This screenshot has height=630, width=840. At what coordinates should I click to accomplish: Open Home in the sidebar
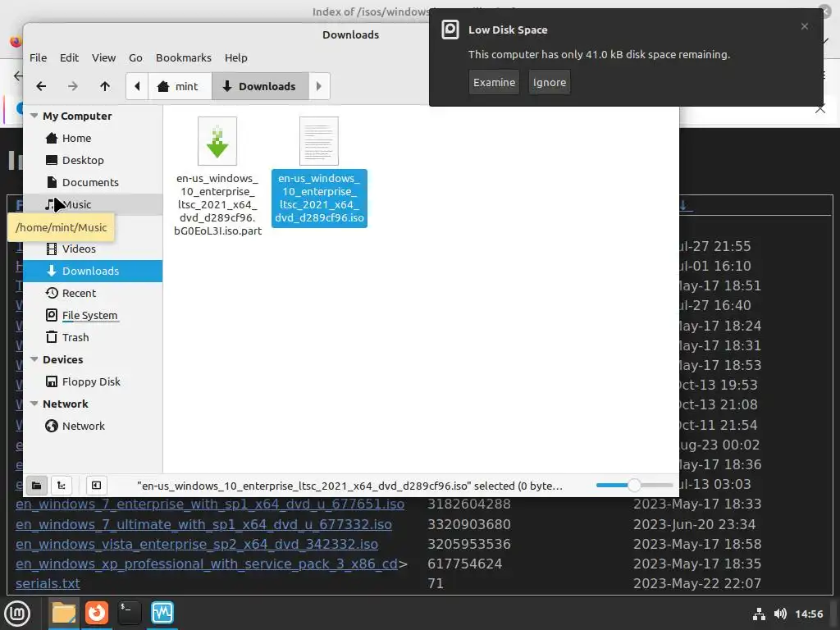[93, 138]
